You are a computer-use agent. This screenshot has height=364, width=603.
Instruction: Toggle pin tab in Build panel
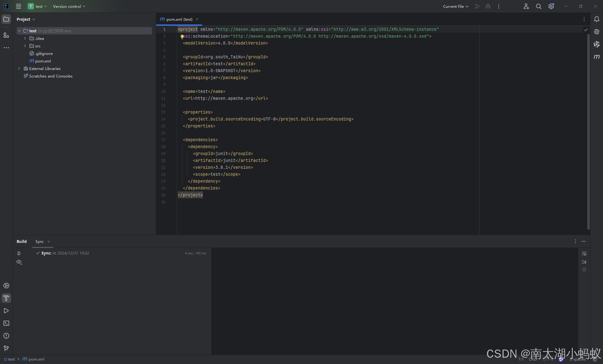[19, 254]
